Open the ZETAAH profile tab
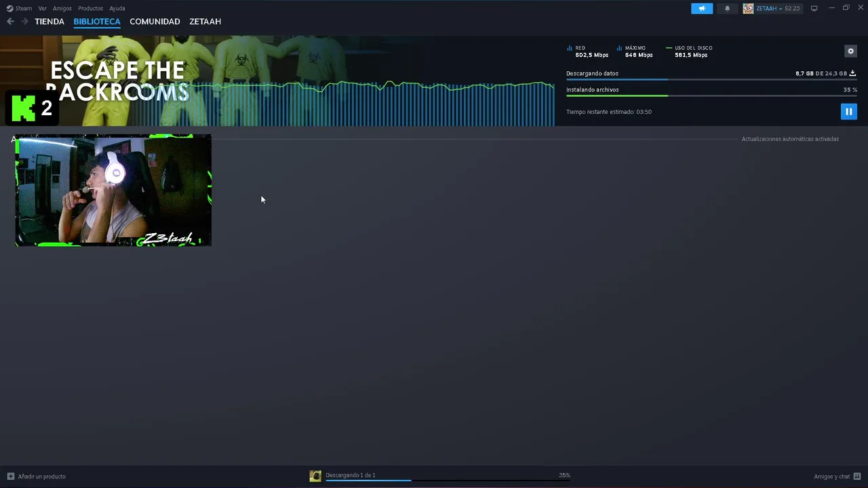Viewport: 868px width, 488px height. coord(205,22)
